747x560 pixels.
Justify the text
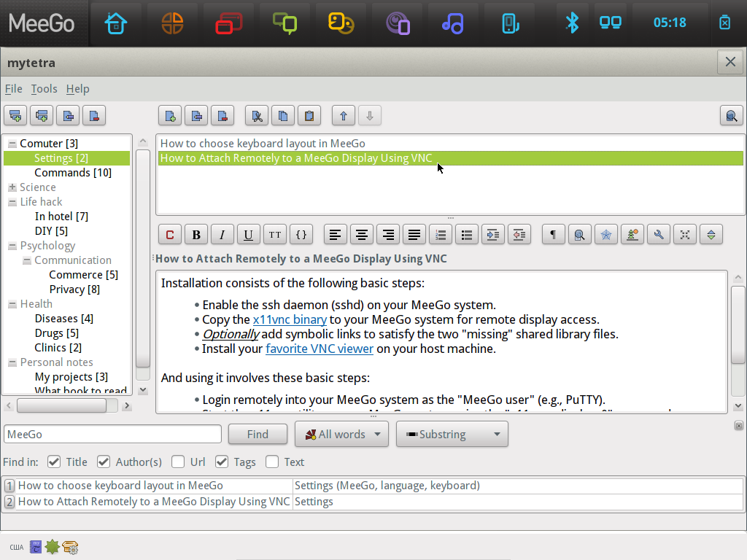414,234
